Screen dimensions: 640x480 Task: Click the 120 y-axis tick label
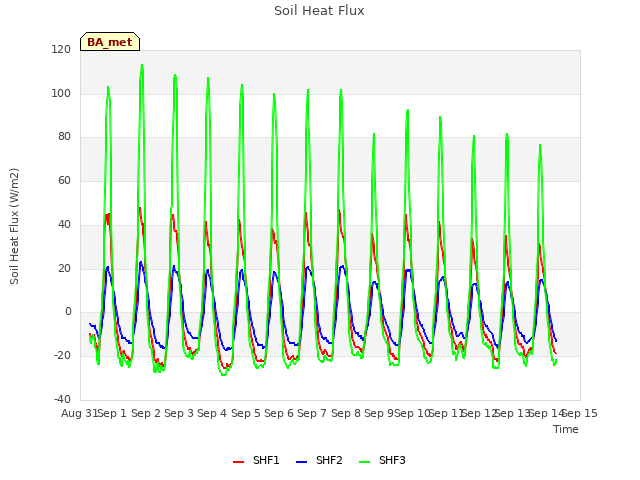tap(61, 49)
